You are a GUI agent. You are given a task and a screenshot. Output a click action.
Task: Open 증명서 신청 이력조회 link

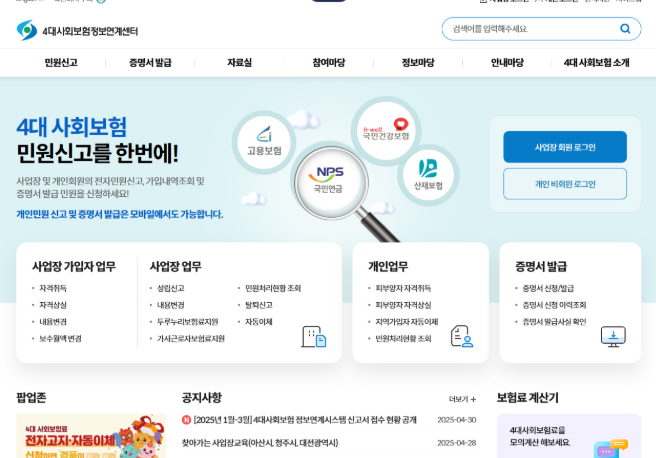[x=554, y=305]
